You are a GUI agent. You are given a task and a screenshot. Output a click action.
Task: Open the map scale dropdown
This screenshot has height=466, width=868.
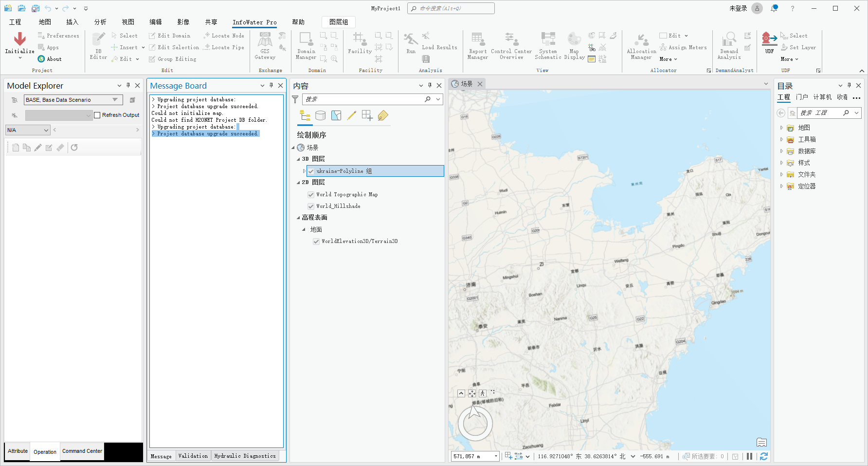496,456
